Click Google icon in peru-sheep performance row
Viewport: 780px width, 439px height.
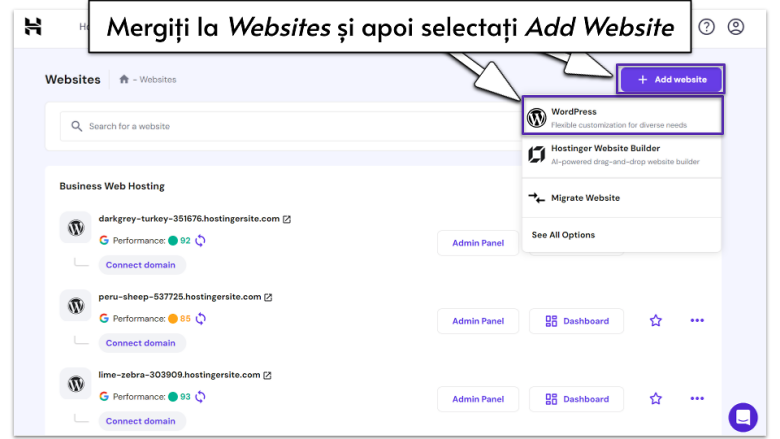coord(104,319)
